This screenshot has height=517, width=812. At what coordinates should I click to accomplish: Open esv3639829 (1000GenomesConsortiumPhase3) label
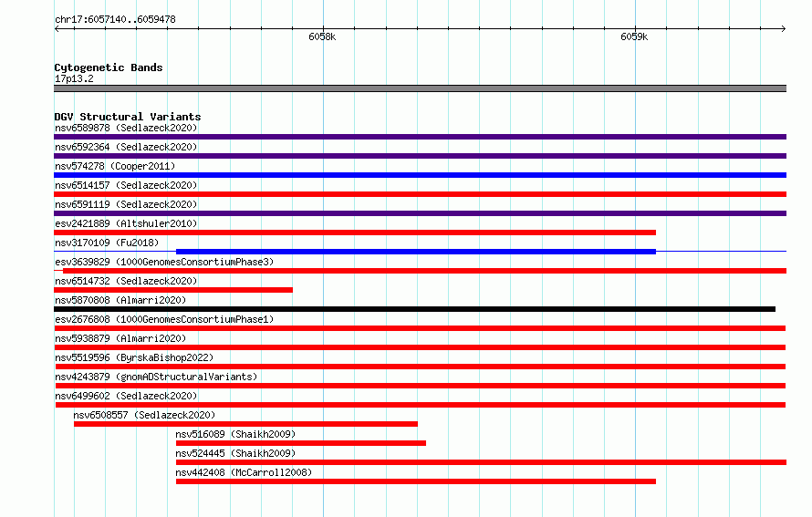click(164, 262)
